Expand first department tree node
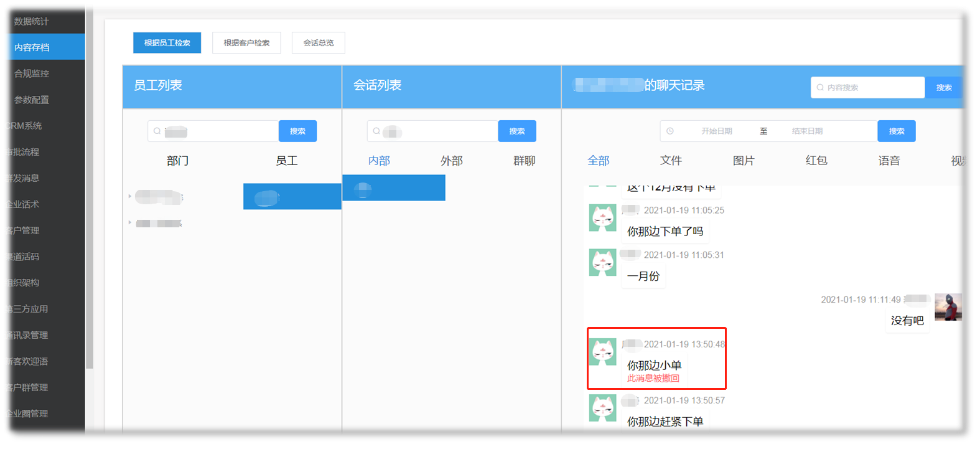The image size is (980, 449). click(129, 196)
